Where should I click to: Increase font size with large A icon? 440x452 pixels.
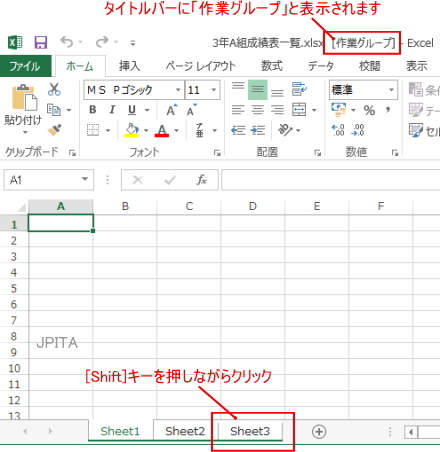(x=172, y=110)
